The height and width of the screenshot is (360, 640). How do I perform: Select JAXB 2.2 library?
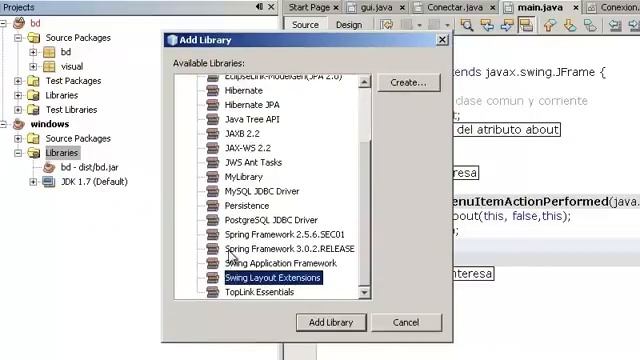click(x=242, y=133)
